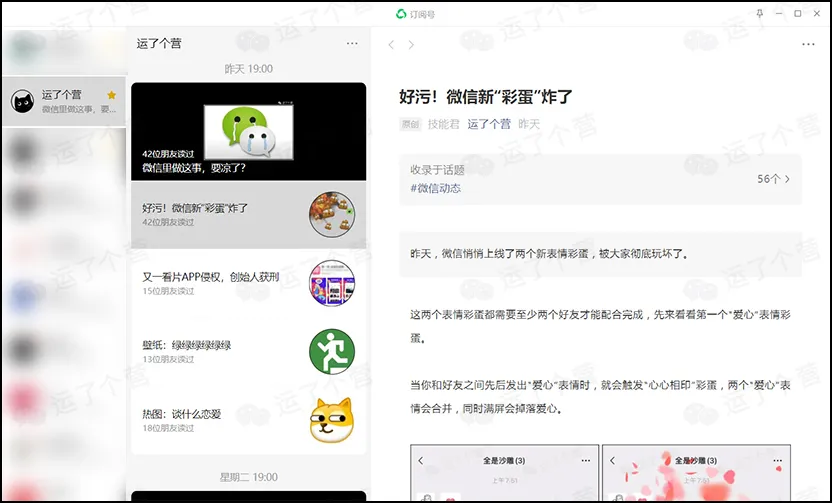
Task: Click the 原创 tag on the article
Action: pos(410,124)
